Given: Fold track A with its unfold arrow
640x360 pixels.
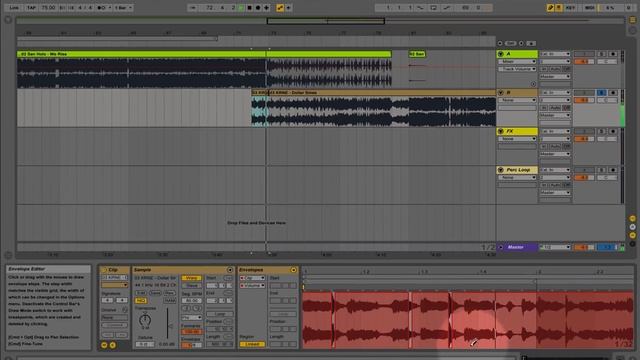Looking at the screenshot, I should pyautogui.click(x=501, y=54).
